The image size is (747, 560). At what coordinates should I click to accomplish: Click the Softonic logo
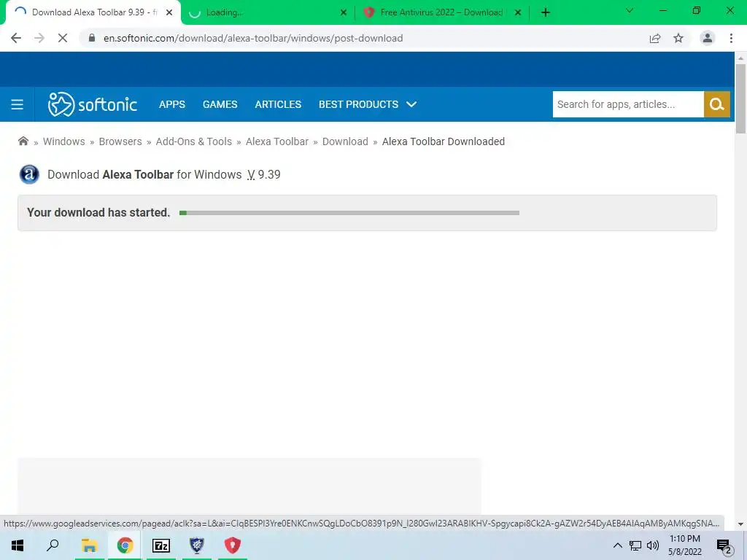pyautogui.click(x=93, y=104)
